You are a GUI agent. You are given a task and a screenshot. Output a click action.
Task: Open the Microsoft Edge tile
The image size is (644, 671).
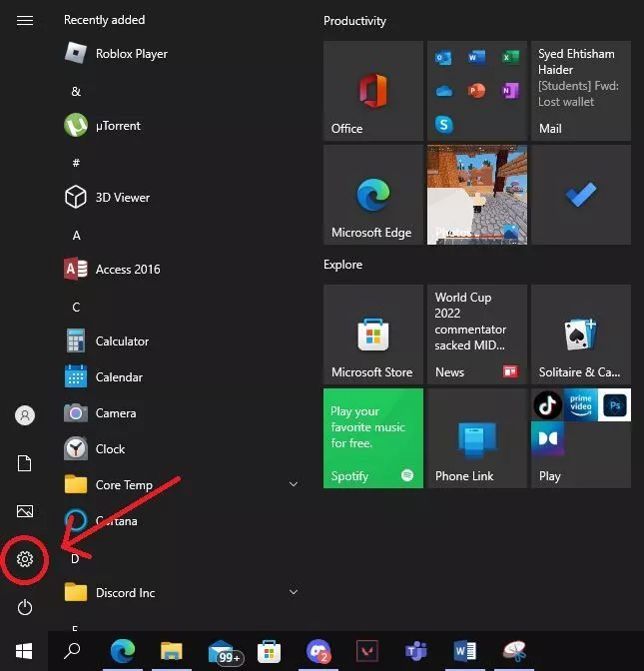372,195
